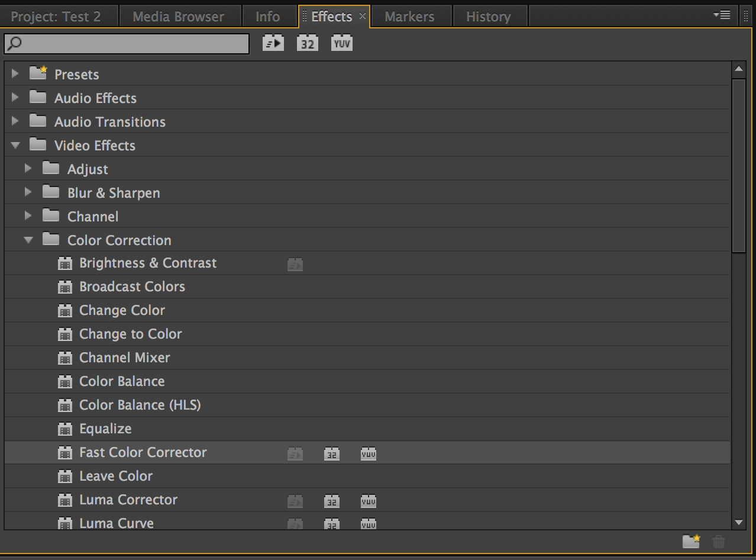Click the scrollbar down arrow

(738, 522)
